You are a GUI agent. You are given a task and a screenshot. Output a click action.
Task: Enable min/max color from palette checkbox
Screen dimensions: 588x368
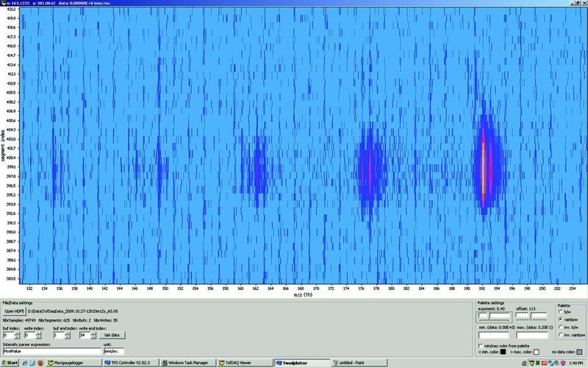[481, 346]
